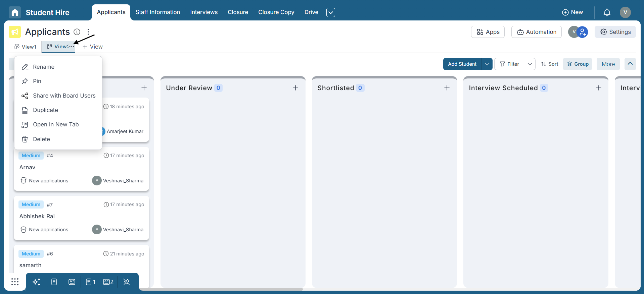Click the horizontal scrollbar at the bottom
Image resolution: width=644 pixels, height=294 pixels.
coord(221,289)
